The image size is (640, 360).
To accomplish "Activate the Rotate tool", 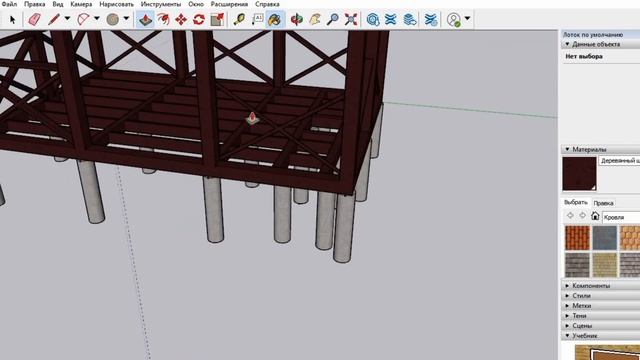I will click(199, 19).
